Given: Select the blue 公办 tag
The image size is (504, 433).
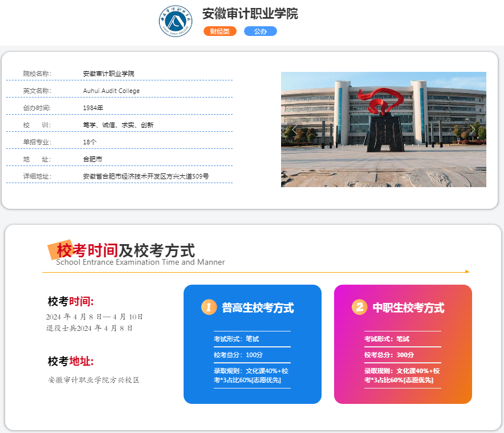Looking at the screenshot, I should pos(261,31).
